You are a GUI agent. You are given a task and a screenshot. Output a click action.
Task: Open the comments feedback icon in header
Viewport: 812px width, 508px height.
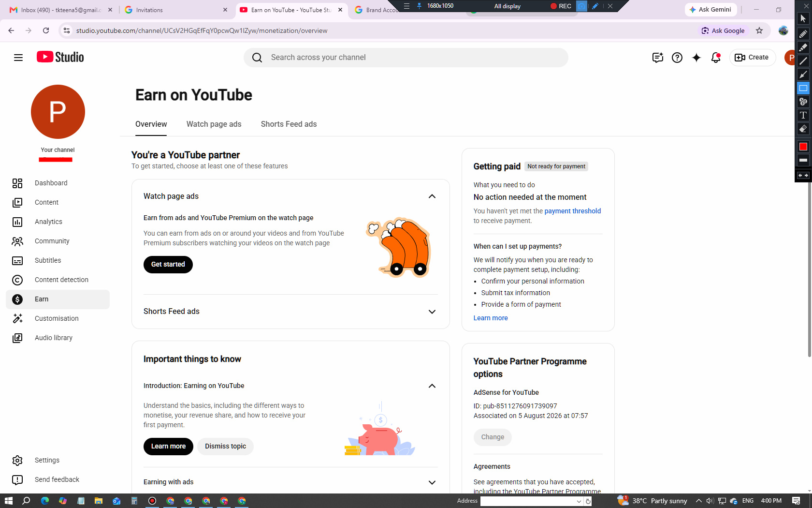tap(657, 58)
